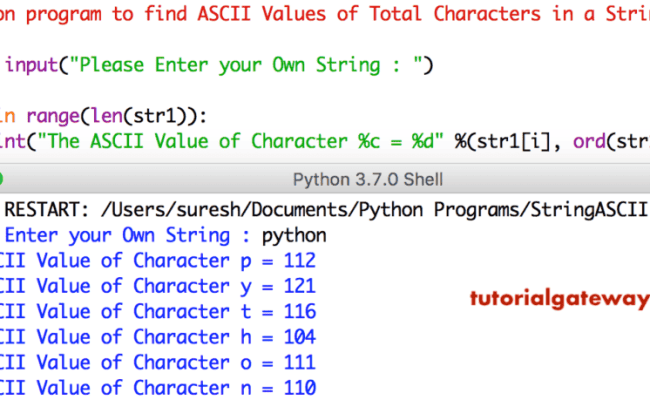Click the input keyword in the editor
The width and height of the screenshot is (650, 400).
point(32,65)
